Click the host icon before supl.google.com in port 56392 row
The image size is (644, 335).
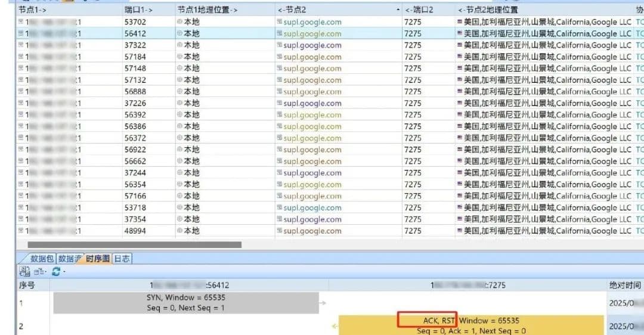point(279,114)
